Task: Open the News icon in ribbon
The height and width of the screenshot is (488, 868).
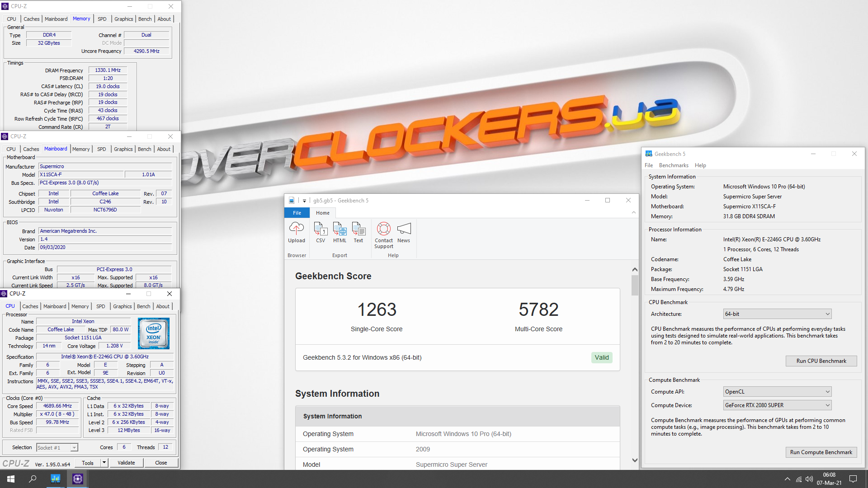Action: coord(404,232)
